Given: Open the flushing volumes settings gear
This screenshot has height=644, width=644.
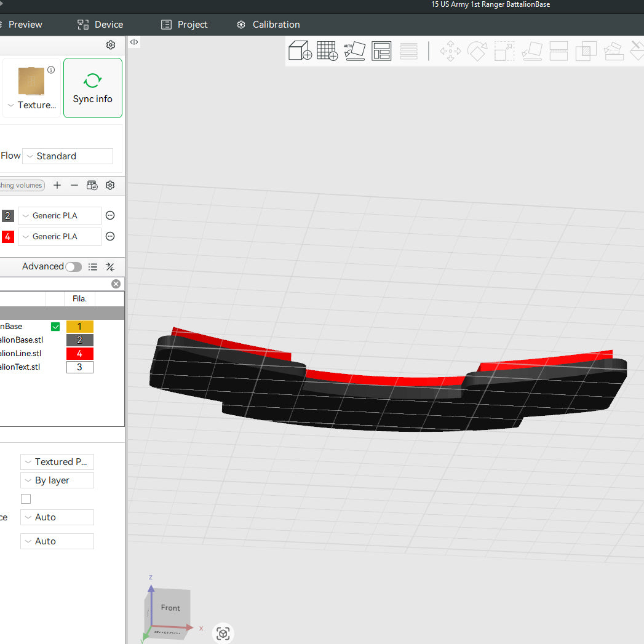Looking at the screenshot, I should (110, 185).
